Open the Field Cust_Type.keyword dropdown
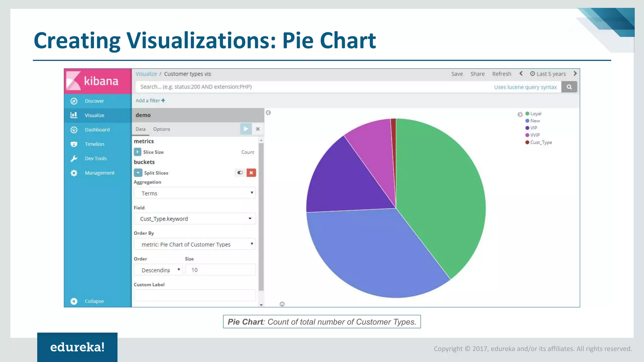Image resolution: width=644 pixels, height=362 pixels. [195, 219]
